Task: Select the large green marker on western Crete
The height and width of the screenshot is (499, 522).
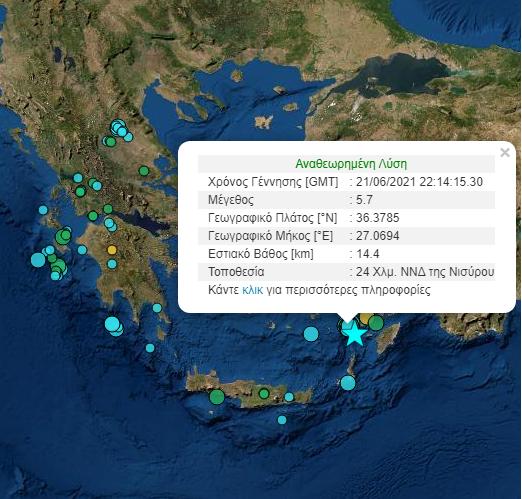Action: (x=217, y=397)
